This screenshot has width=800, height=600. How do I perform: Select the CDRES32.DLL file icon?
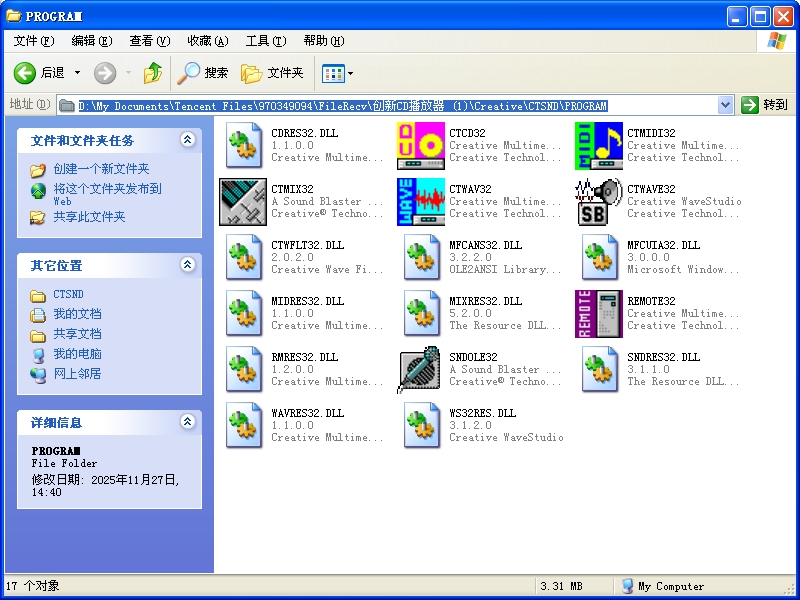pos(243,146)
